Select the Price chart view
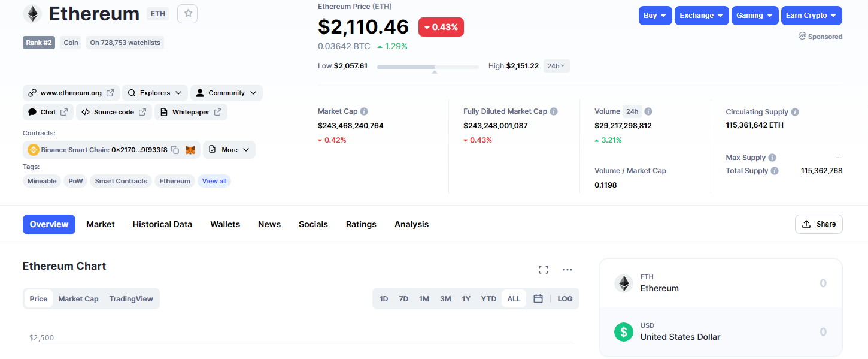This screenshot has width=868, height=359. pos(38,298)
